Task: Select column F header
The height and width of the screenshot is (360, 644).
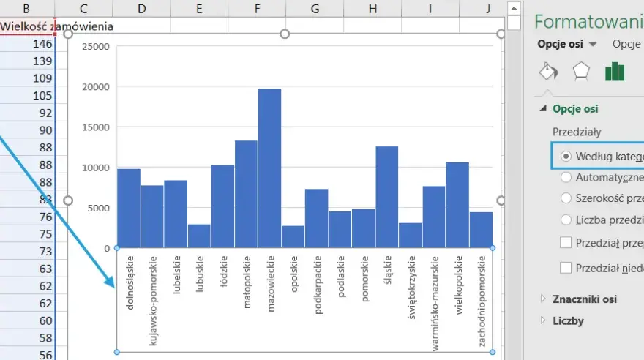Action: 257,8
